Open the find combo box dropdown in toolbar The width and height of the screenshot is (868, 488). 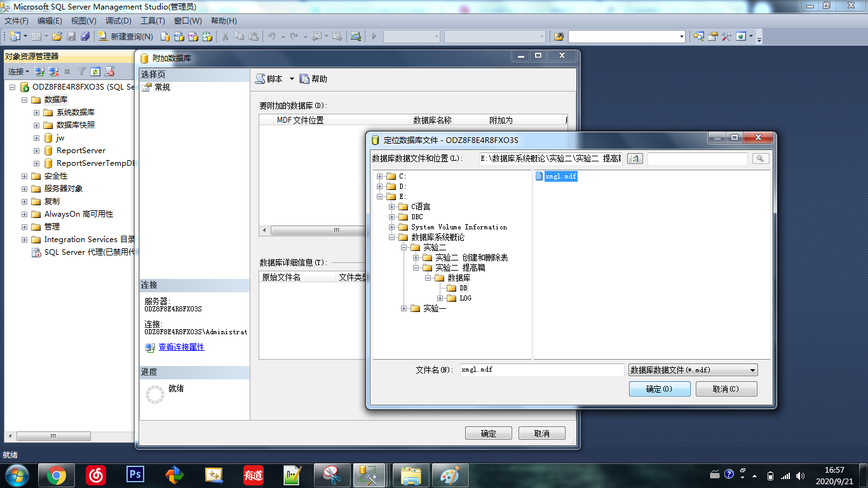click(x=682, y=36)
